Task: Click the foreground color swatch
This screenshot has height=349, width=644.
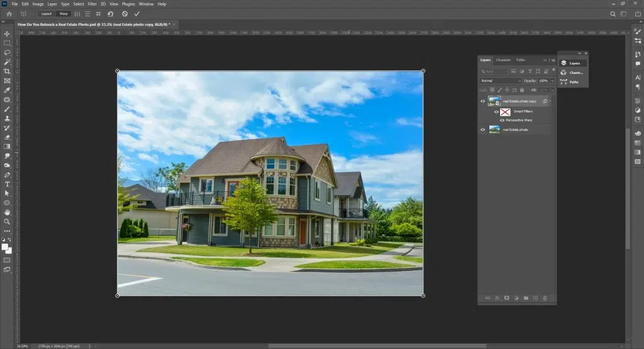Action: tap(4, 247)
